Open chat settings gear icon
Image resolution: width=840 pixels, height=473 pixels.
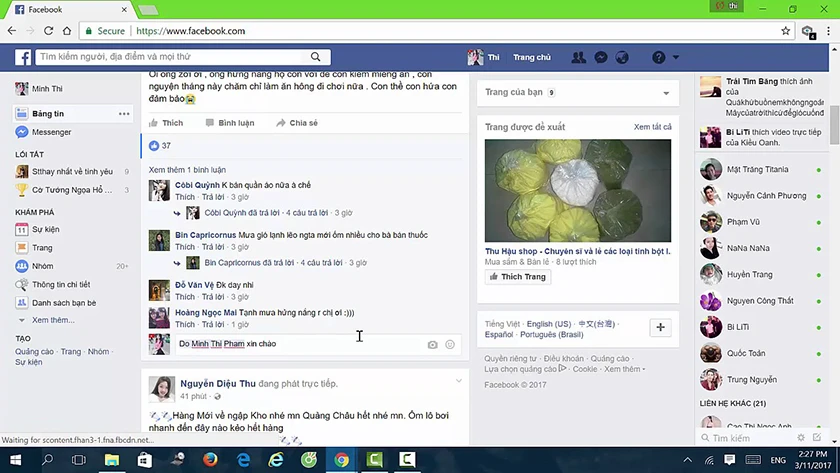[x=801, y=438]
